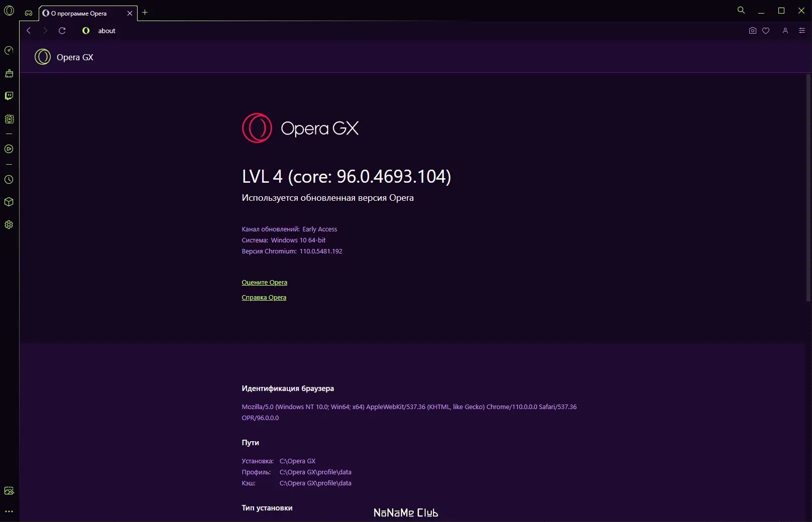Viewport: 812px width, 522px height.
Task: Open Settings gear in sidebar
Action: pos(9,225)
